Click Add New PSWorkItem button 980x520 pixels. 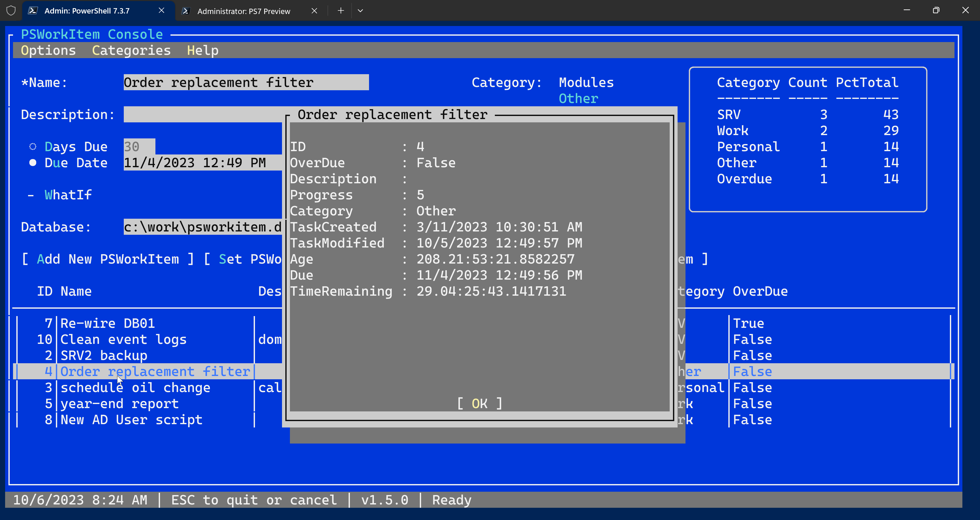click(108, 259)
